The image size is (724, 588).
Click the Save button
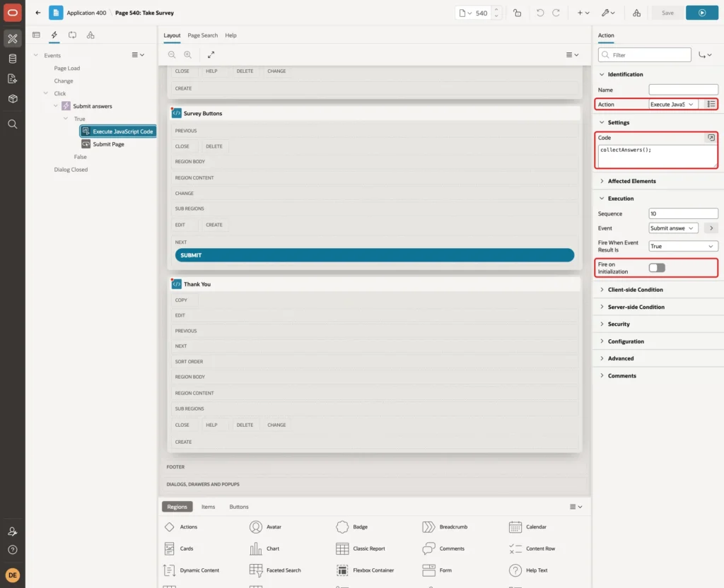tap(667, 13)
